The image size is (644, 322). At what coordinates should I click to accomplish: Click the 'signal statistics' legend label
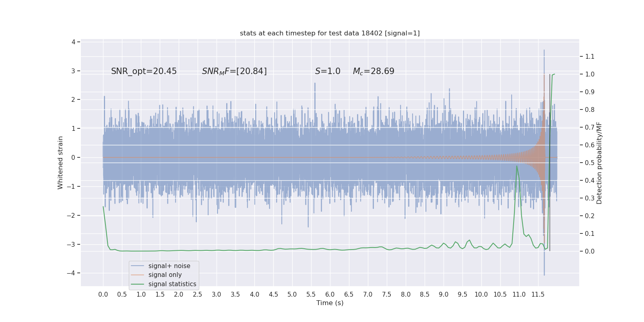click(172, 284)
